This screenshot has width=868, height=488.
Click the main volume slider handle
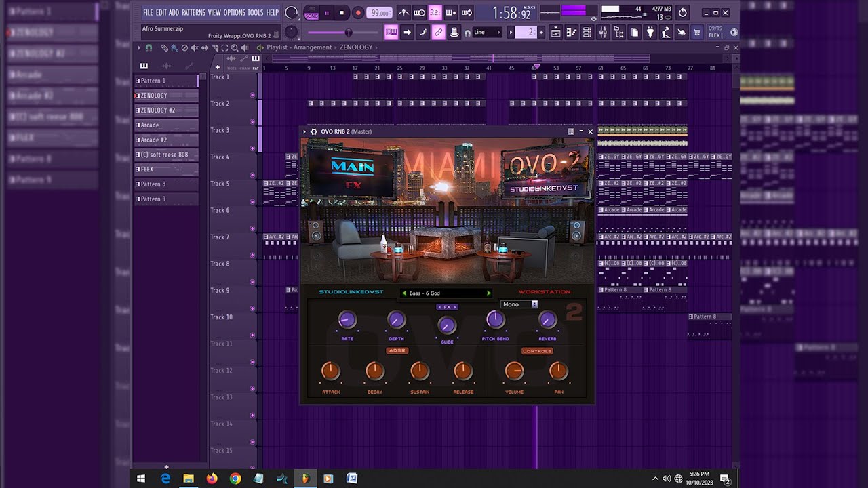349,33
